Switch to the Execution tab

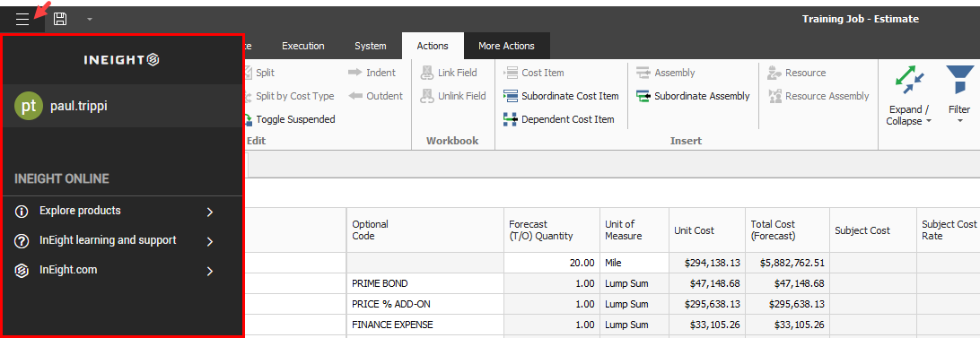pos(303,46)
